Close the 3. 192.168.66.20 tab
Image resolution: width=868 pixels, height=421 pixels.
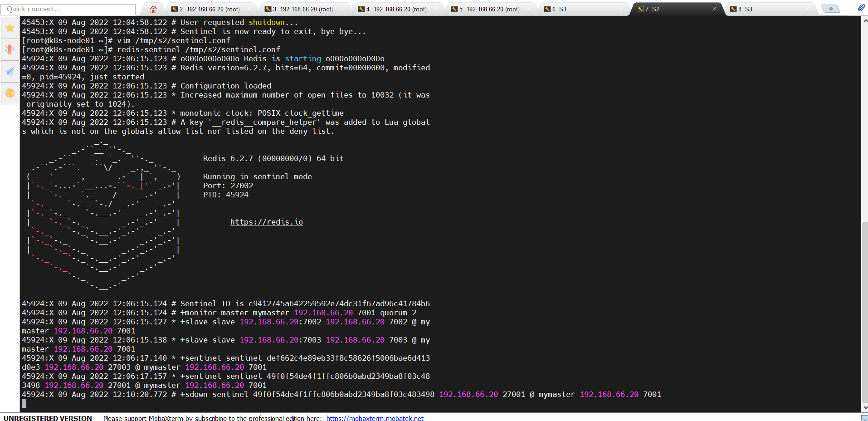(x=342, y=9)
